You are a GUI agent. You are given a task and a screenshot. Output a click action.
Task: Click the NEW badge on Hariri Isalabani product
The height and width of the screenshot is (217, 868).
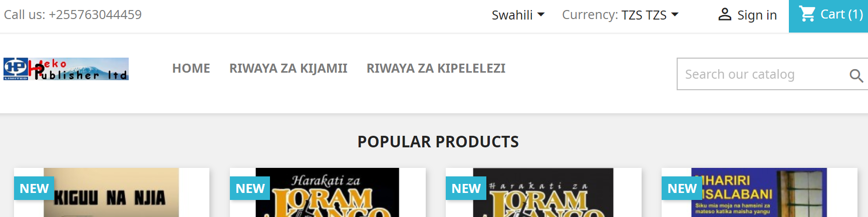pos(682,188)
